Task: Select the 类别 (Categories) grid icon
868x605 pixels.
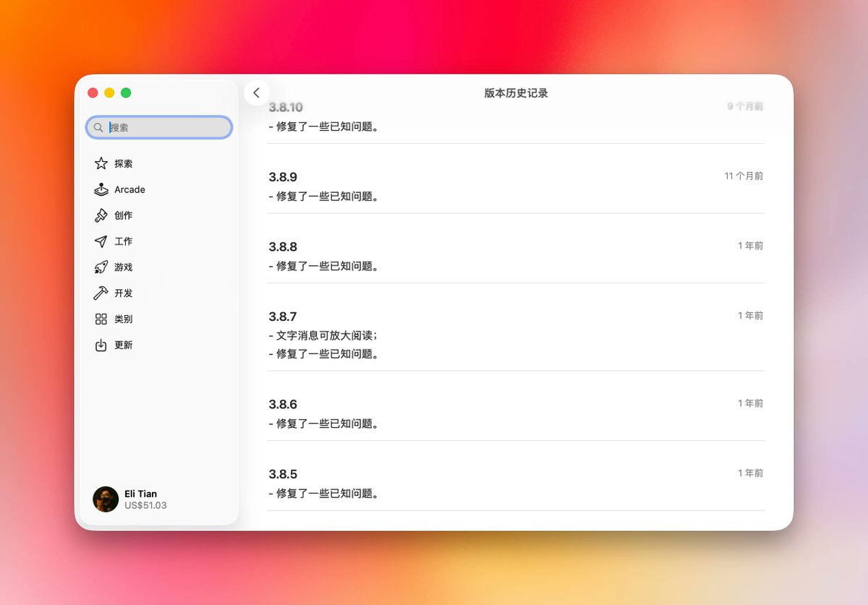Action: pos(100,319)
